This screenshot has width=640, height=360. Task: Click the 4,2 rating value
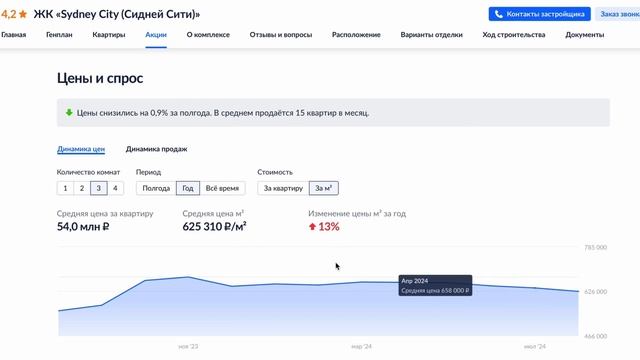pyautogui.click(x=8, y=14)
